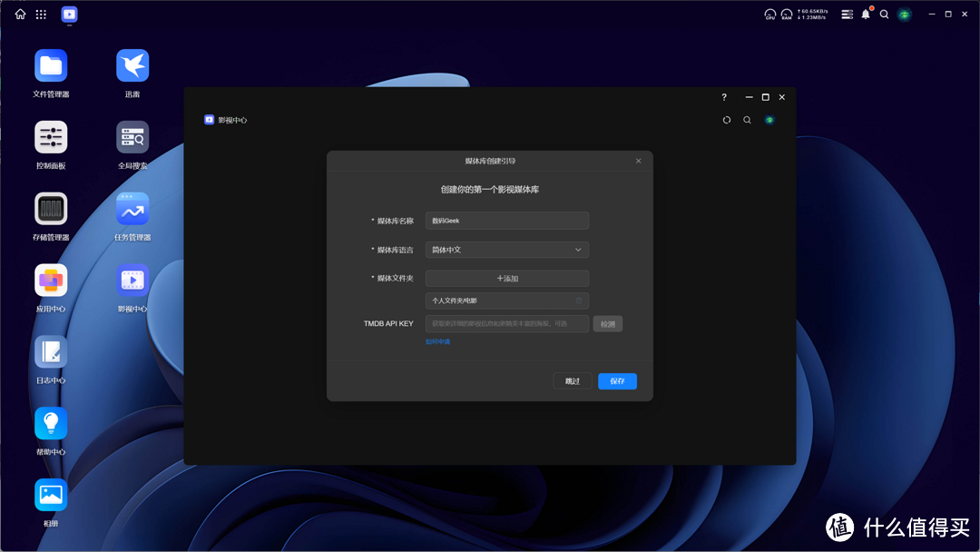
Task: Delete the 个人文件夹/电影 folder entry
Action: pos(579,301)
